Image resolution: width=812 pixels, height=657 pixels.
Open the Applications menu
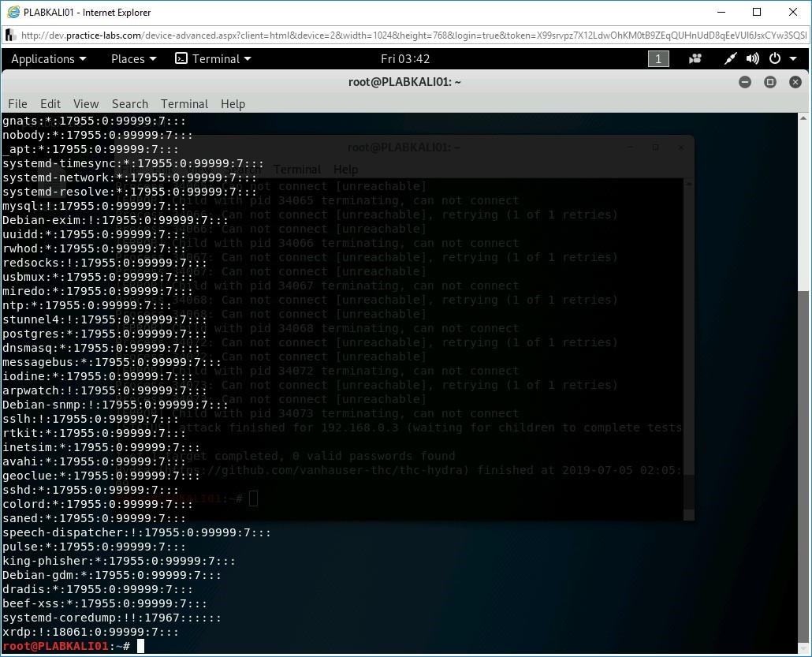[x=45, y=58]
